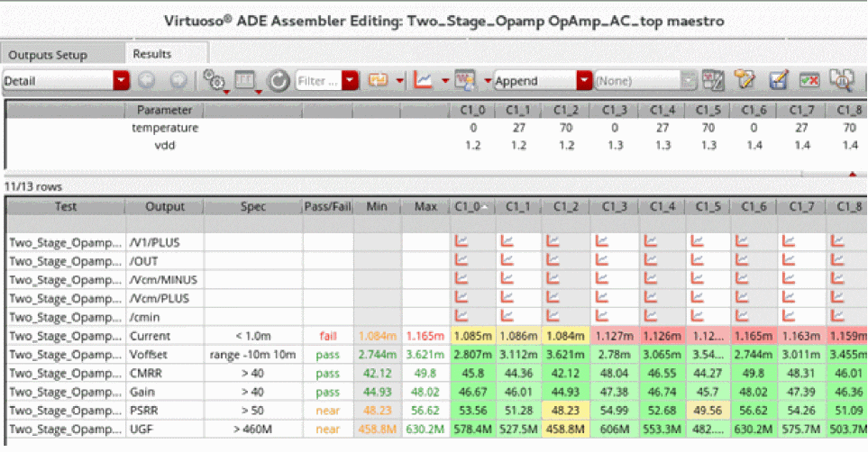Open the Detail view dropdown

tap(122, 80)
